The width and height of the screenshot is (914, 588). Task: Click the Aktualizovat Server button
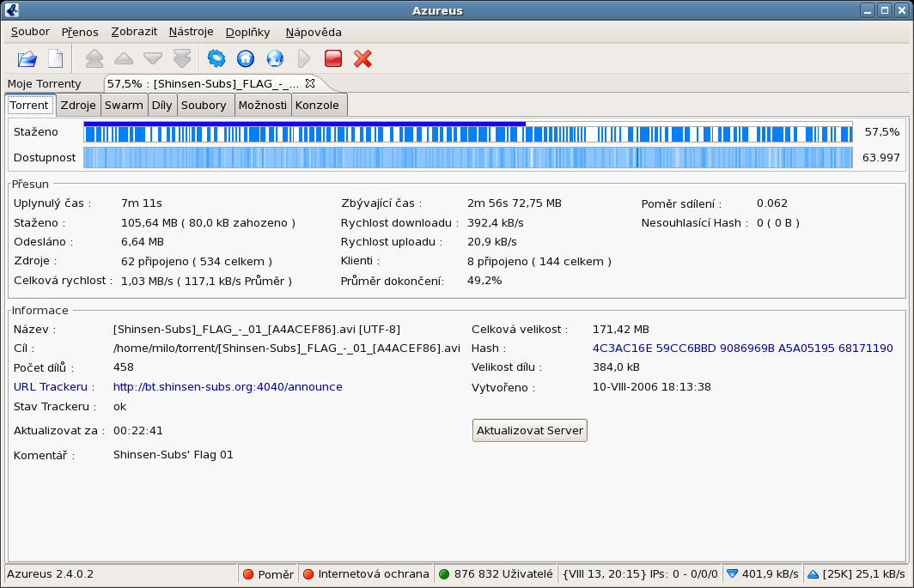pyautogui.click(x=530, y=431)
